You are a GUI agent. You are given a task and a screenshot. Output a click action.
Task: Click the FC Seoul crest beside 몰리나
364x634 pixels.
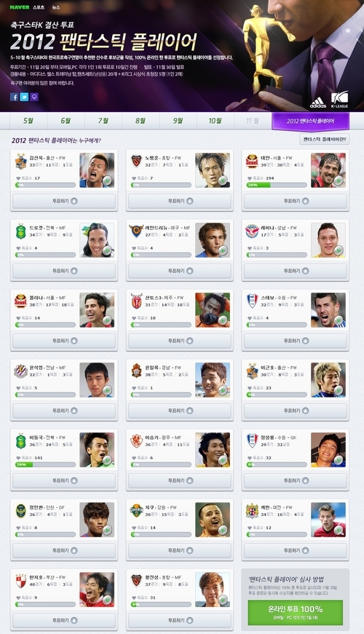[x=21, y=301]
